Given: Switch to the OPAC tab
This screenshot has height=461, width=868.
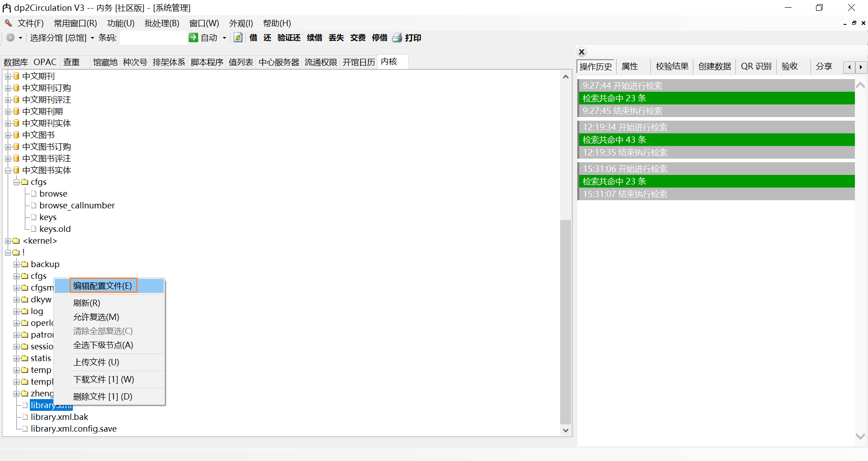Looking at the screenshot, I should (45, 62).
